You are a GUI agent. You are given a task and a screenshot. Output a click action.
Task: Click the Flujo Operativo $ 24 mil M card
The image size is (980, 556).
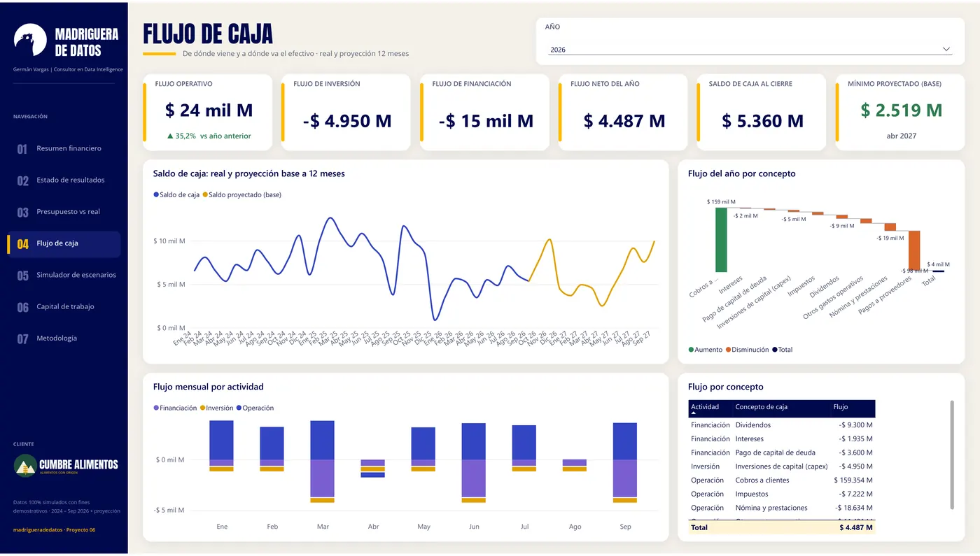(207, 113)
